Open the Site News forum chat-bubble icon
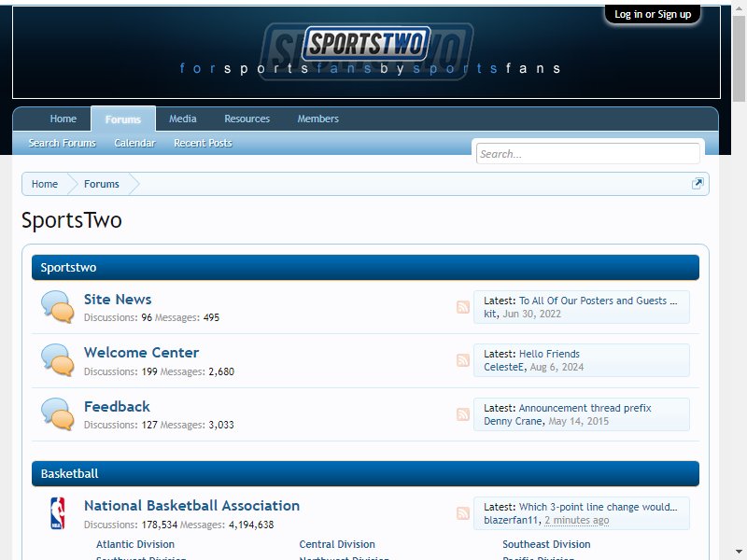 click(58, 307)
